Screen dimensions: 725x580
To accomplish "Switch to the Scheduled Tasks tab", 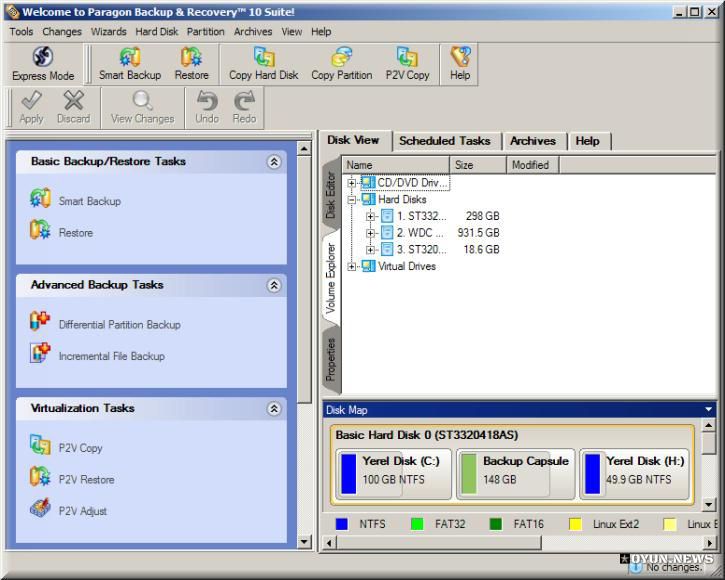I will pyautogui.click(x=445, y=141).
